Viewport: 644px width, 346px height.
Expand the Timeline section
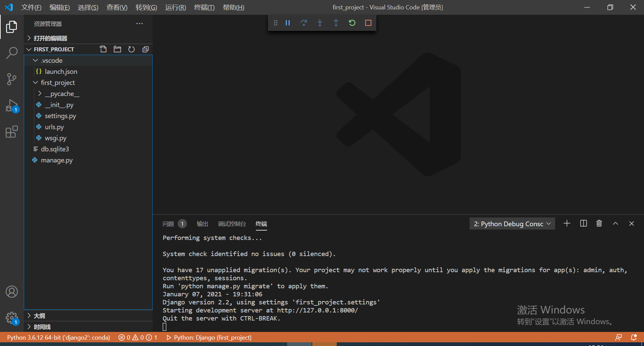coord(89,327)
